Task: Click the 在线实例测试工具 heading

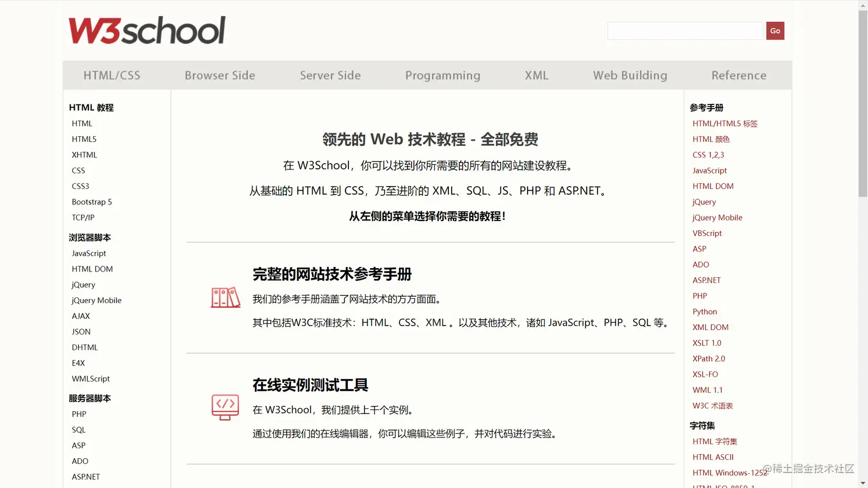Action: [311, 385]
